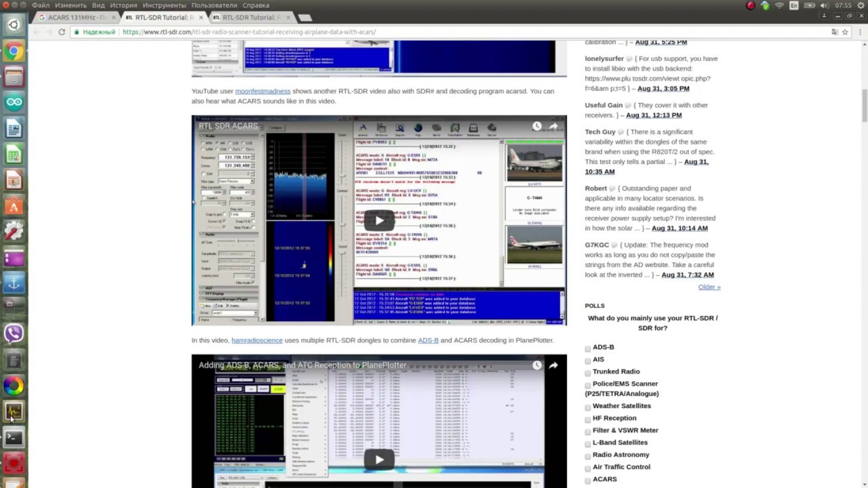Image resolution: width=868 pixels, height=488 pixels.
Task: Open the Файл menu
Action: click(41, 5)
